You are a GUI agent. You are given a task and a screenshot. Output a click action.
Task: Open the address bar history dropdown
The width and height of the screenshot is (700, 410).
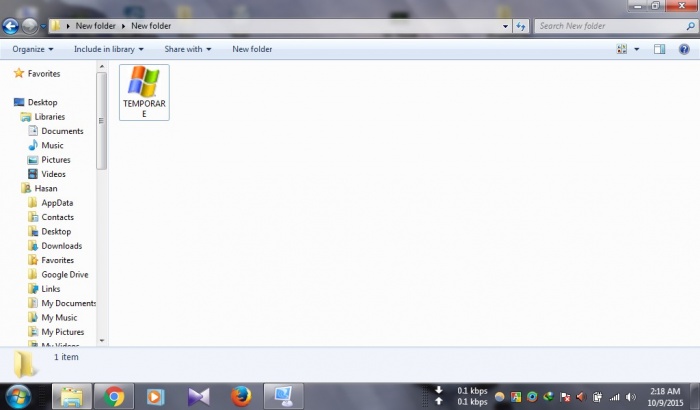pos(505,26)
